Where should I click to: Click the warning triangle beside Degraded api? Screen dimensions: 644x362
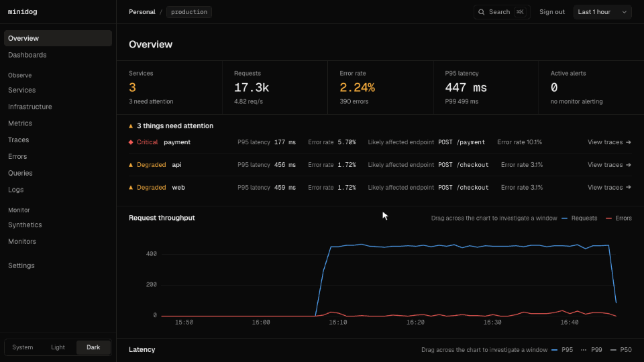131,165
